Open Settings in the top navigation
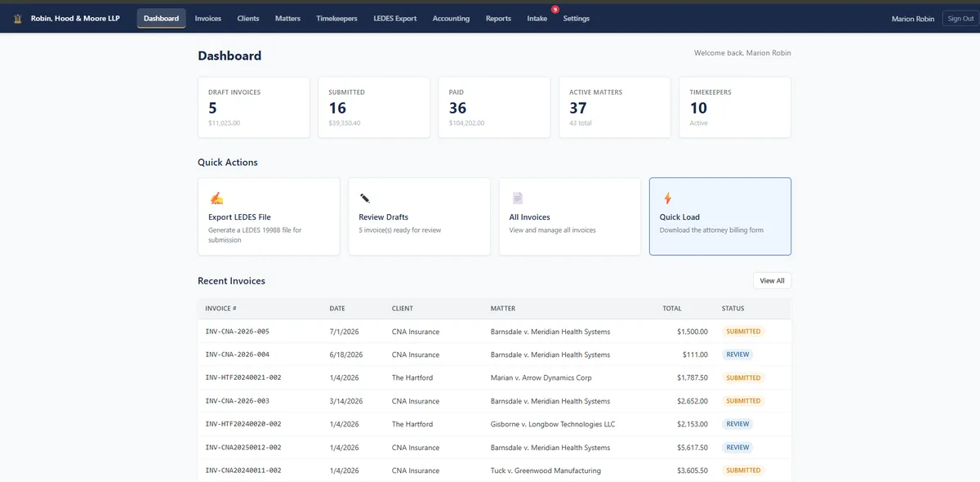Image resolution: width=980 pixels, height=482 pixels. click(x=576, y=18)
